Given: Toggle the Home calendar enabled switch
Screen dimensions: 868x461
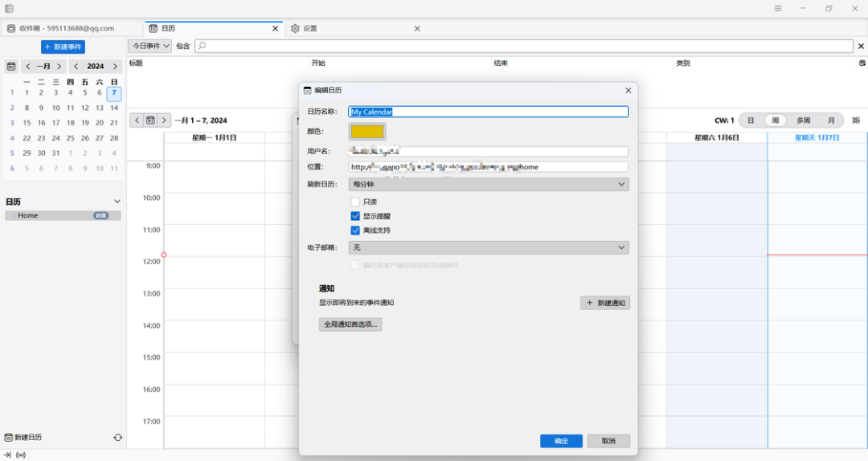Looking at the screenshot, I should pyautogui.click(x=100, y=216).
